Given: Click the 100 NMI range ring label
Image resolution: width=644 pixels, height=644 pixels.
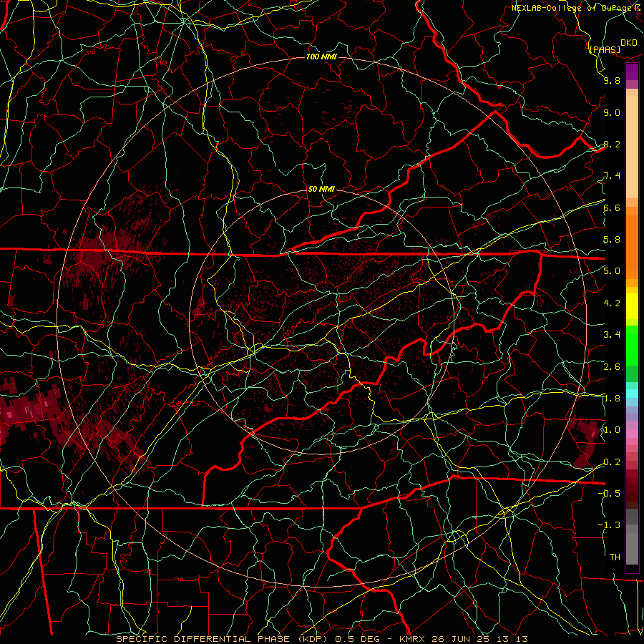Looking at the screenshot, I should click(321, 57).
